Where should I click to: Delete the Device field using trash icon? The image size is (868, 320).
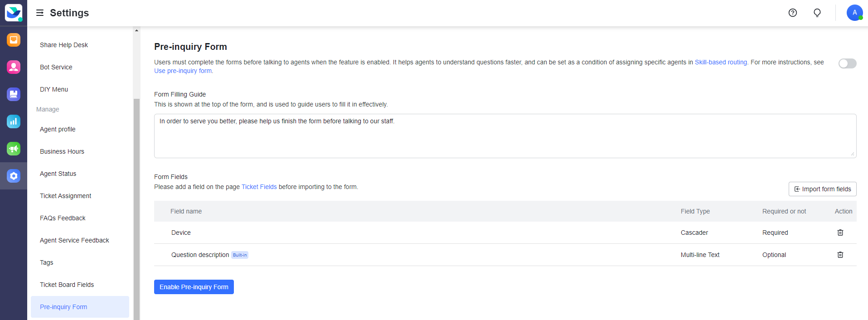coord(840,233)
